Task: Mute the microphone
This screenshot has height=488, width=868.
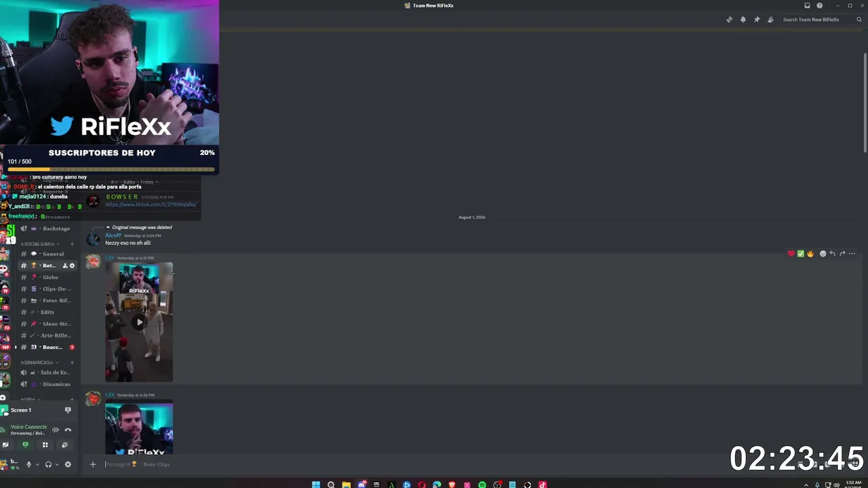Action: 28,464
